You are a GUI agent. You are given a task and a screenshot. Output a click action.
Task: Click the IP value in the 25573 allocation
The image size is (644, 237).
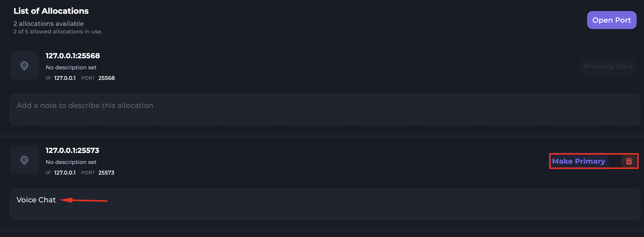[x=65, y=173]
